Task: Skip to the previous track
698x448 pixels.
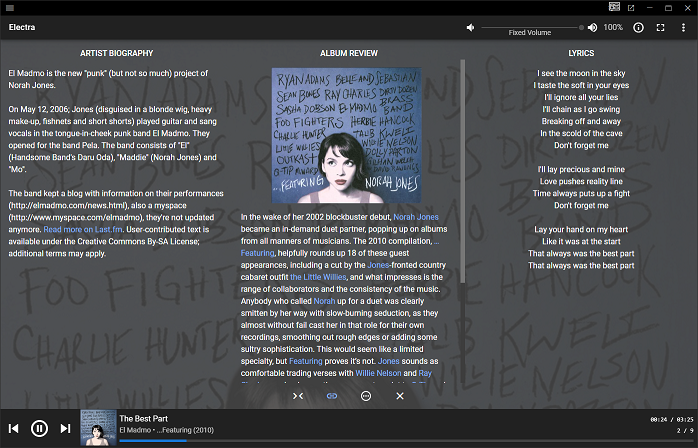Action: point(14,428)
